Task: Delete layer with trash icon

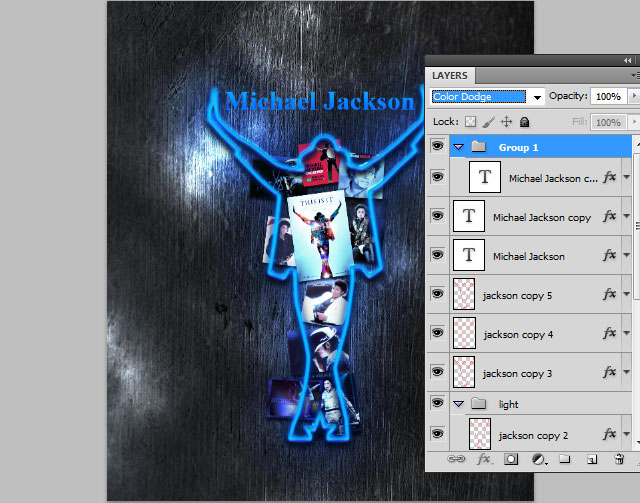Action: (619, 459)
